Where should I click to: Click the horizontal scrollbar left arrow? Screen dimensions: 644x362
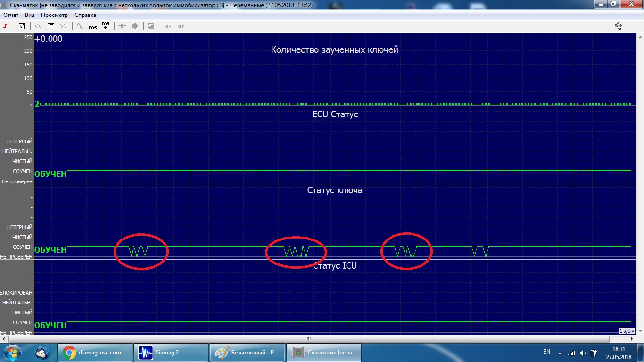pyautogui.click(x=4, y=338)
